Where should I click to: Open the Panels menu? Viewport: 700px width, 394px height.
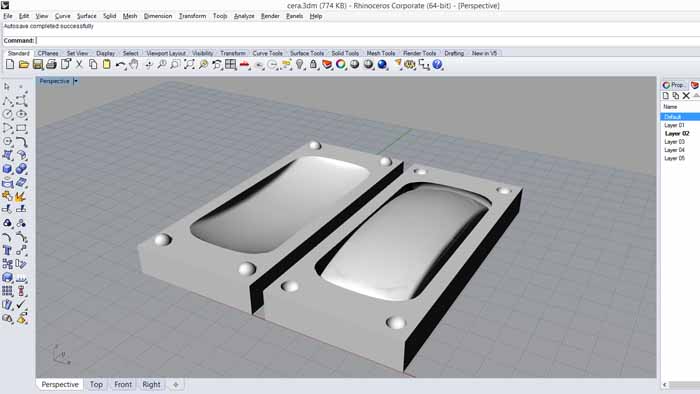(x=295, y=16)
